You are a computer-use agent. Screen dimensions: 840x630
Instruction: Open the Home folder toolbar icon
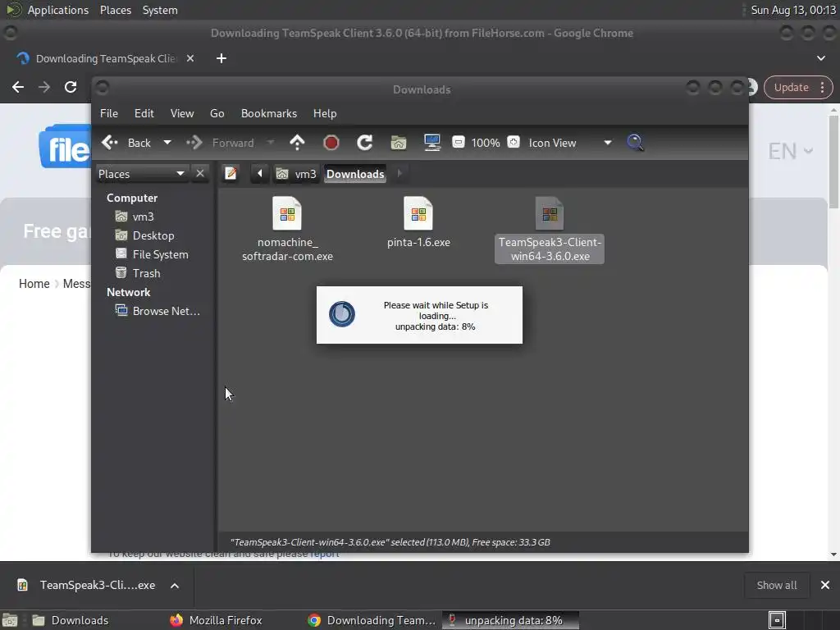pos(399,143)
